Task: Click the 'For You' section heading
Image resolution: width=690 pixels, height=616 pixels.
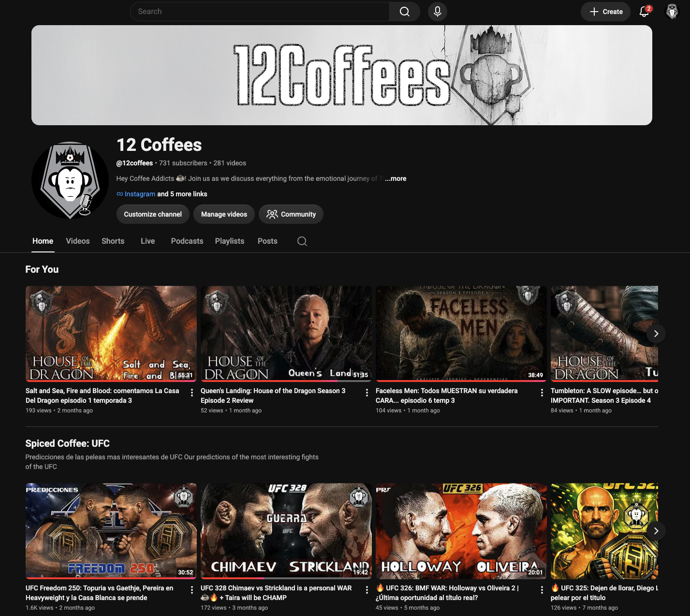Action: click(x=42, y=269)
